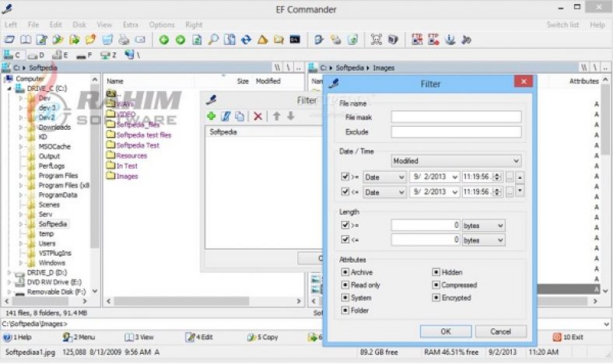Click the green plus Add filter icon
Image resolution: width=613 pixels, height=364 pixels.
(212, 116)
